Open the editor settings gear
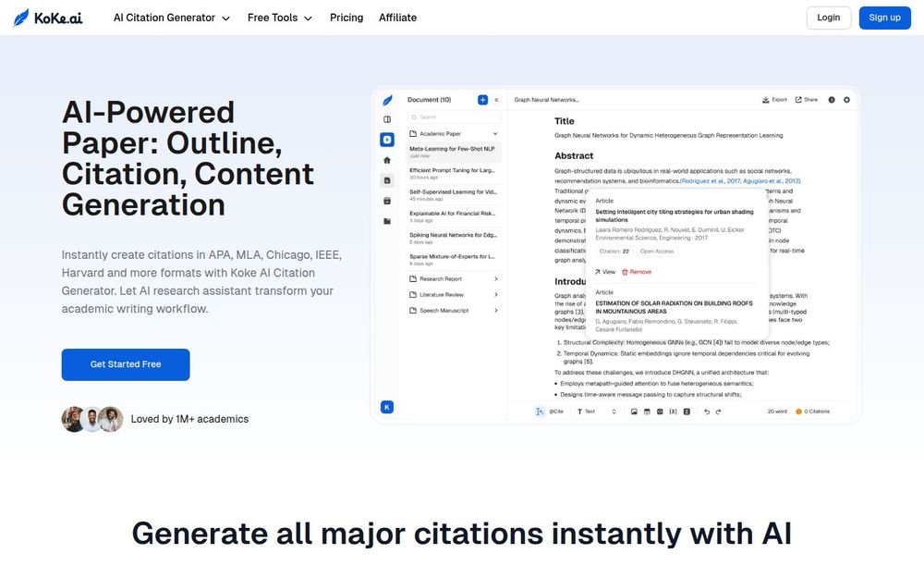This screenshot has height=578, width=924. click(846, 100)
